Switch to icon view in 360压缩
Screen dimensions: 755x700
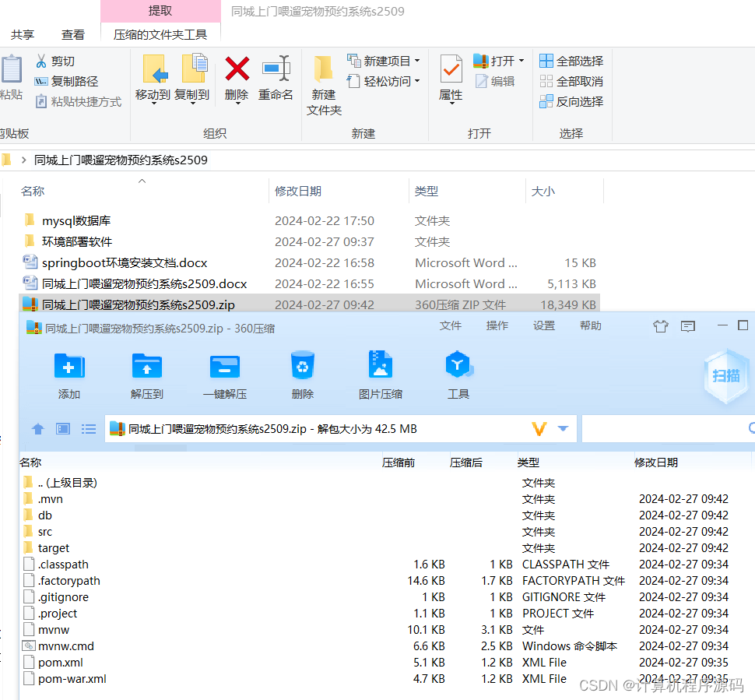tap(63, 429)
